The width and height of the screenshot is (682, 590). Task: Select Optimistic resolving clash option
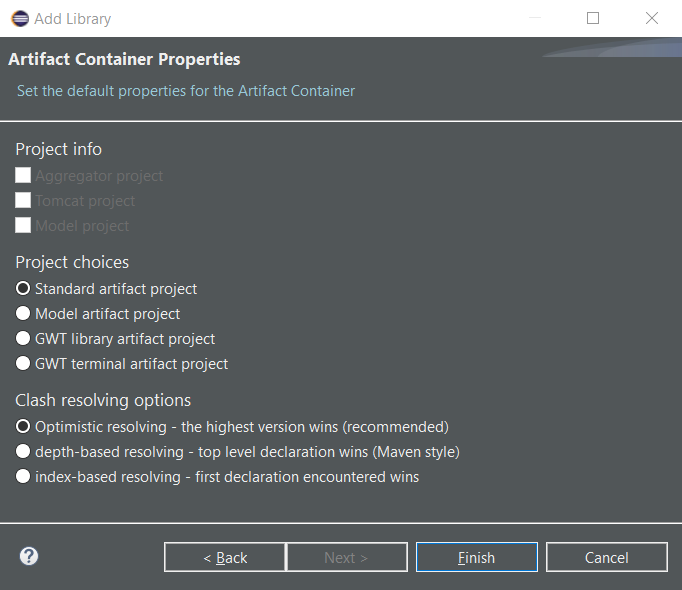[23, 426]
